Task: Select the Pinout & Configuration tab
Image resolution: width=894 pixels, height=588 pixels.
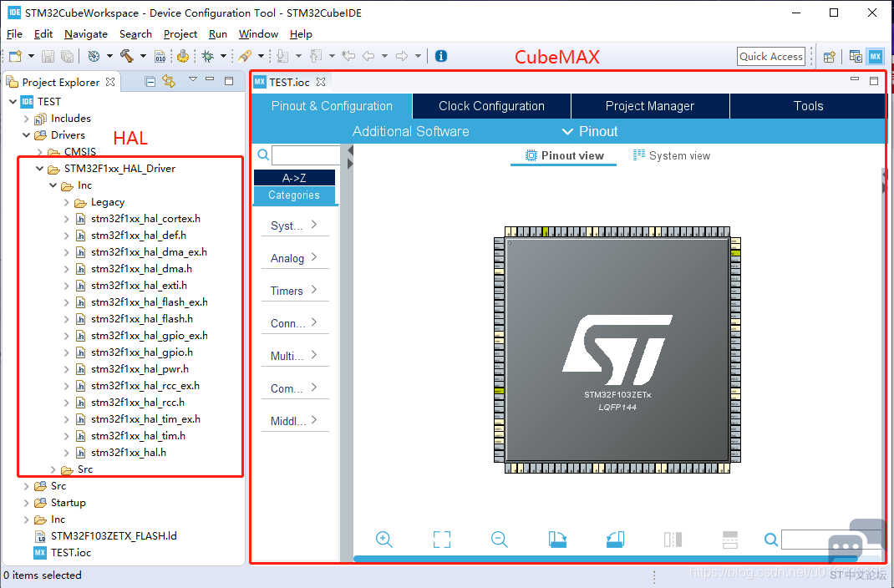Action: click(332, 106)
